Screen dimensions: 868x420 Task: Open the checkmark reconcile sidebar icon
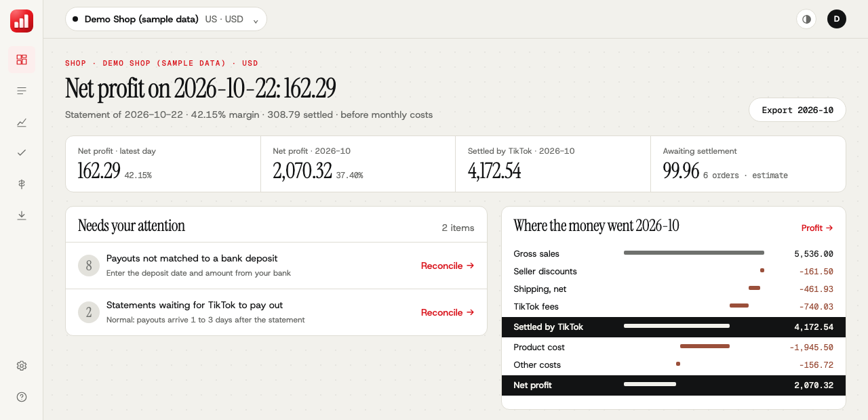[x=22, y=153]
